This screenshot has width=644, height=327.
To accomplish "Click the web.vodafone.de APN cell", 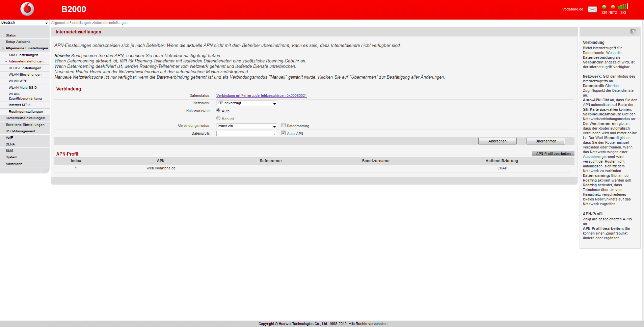I will pyautogui.click(x=161, y=168).
